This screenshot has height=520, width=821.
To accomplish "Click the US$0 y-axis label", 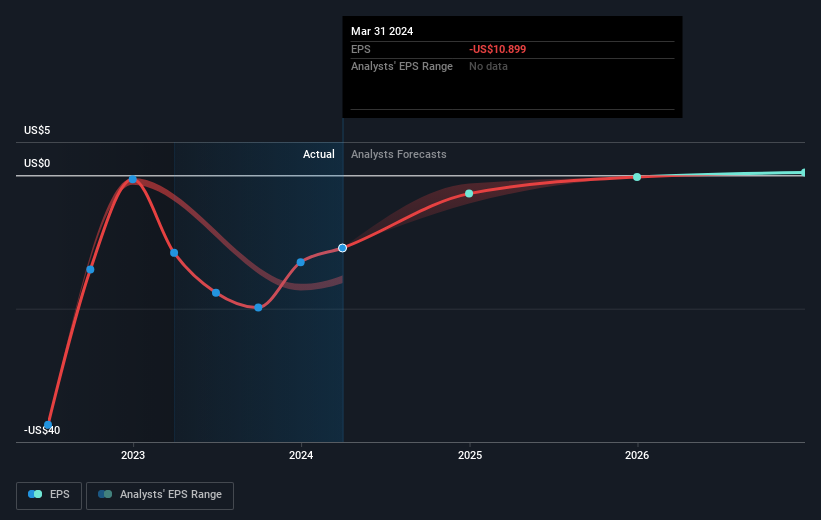I will pyautogui.click(x=37, y=163).
